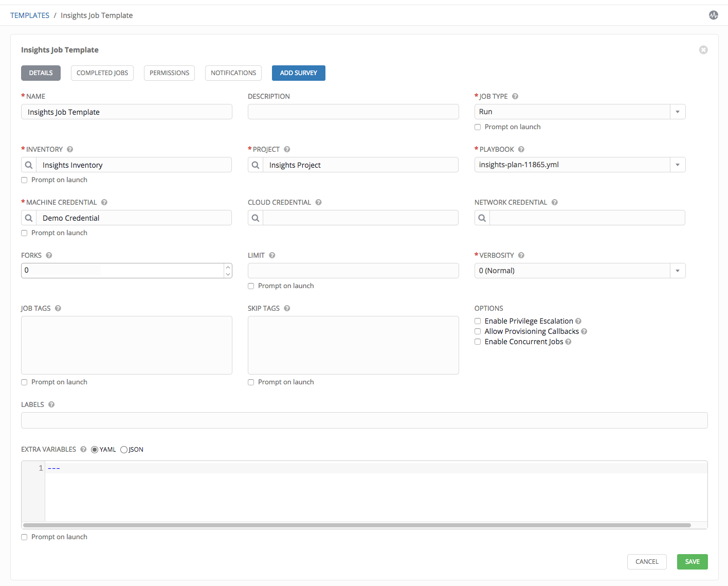
Task: Switch to the Notifications tab
Action: point(233,73)
